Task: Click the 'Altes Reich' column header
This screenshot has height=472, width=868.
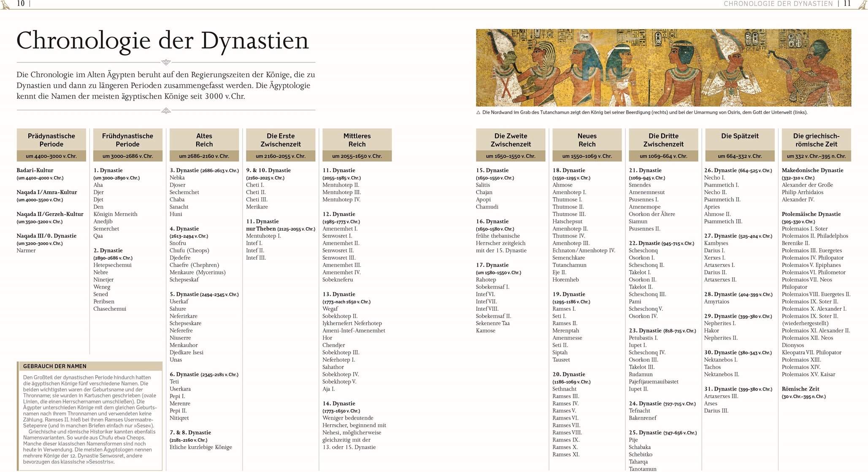Action: (204, 140)
